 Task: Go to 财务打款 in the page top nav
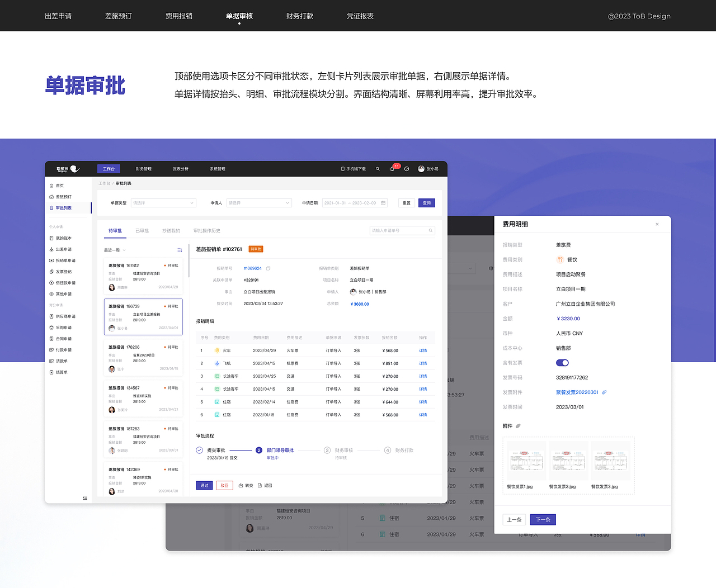click(x=300, y=16)
